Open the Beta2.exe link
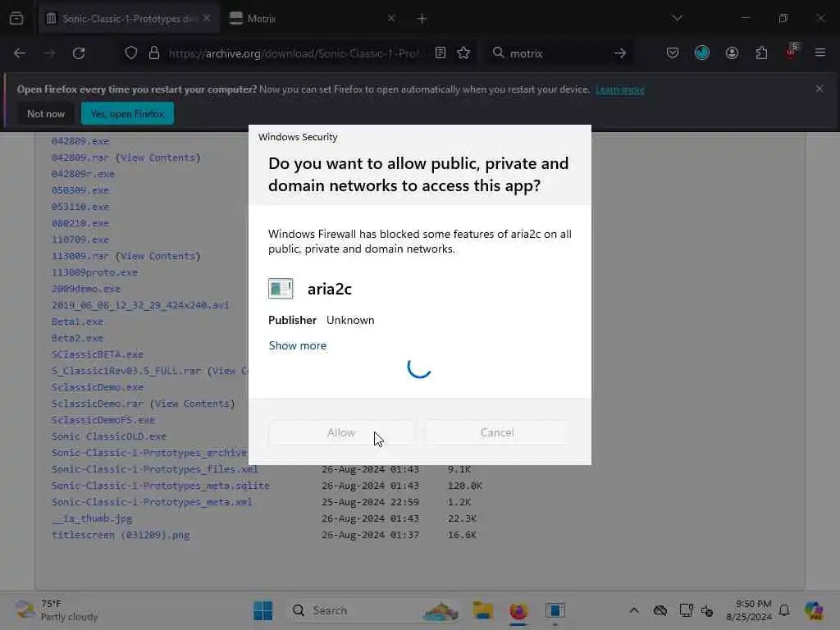The height and width of the screenshot is (630, 840). point(78,338)
